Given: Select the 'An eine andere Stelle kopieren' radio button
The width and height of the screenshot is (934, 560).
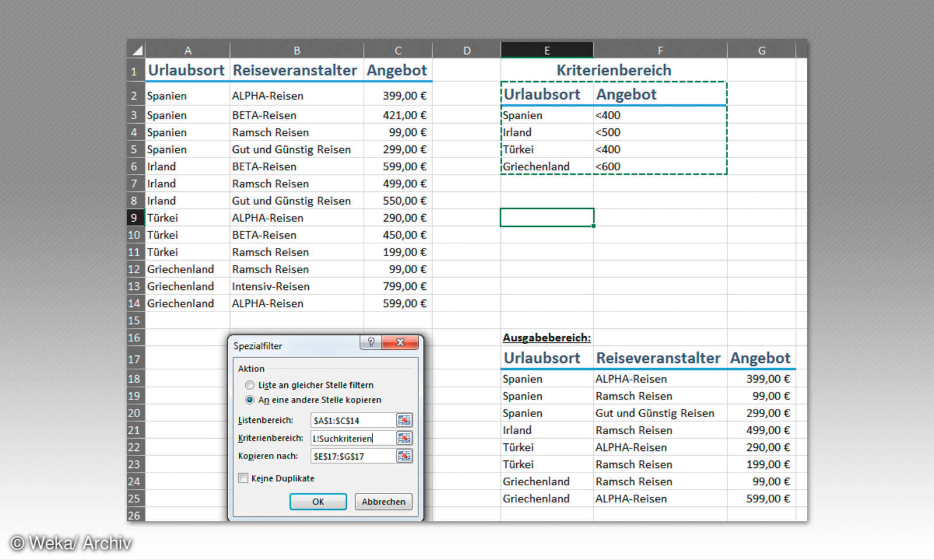Looking at the screenshot, I should tap(250, 400).
